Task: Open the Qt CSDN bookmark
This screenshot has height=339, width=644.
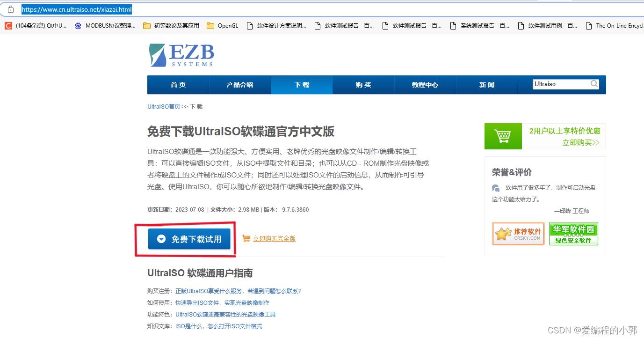Action: [x=36, y=26]
